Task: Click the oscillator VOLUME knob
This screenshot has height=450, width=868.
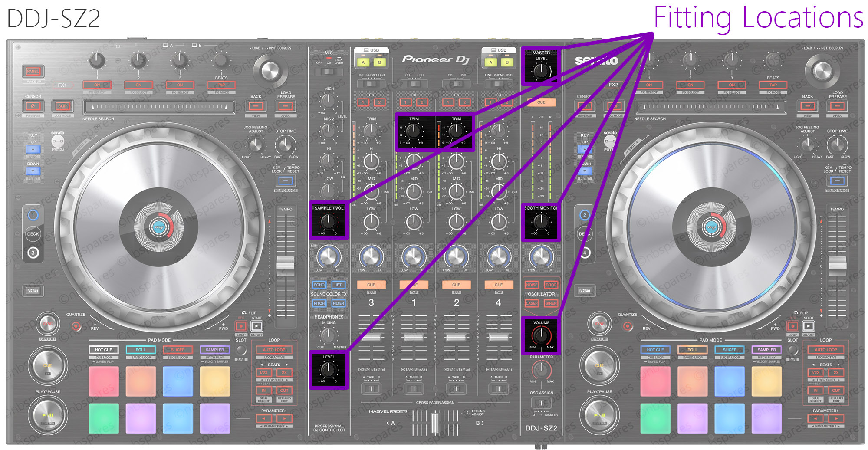Action: click(541, 335)
